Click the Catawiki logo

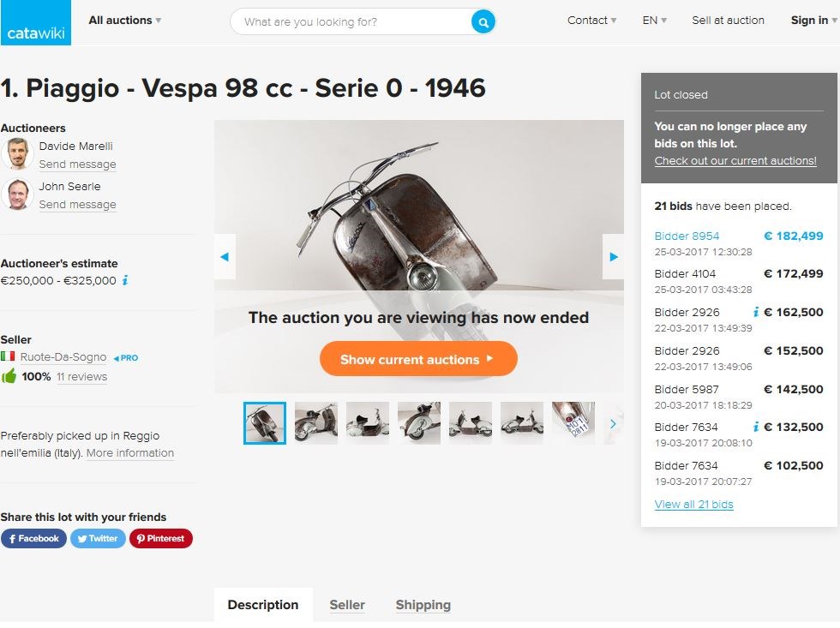pyautogui.click(x=35, y=22)
